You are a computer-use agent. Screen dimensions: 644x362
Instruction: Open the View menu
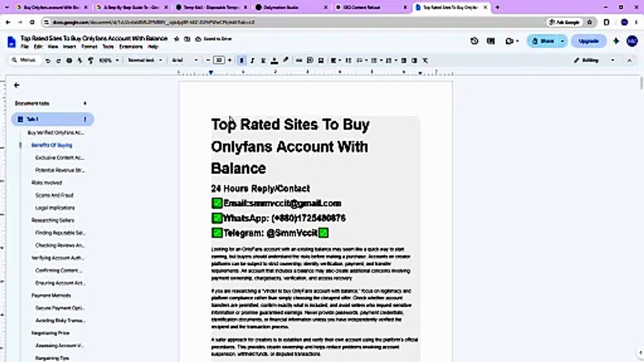click(x=53, y=47)
